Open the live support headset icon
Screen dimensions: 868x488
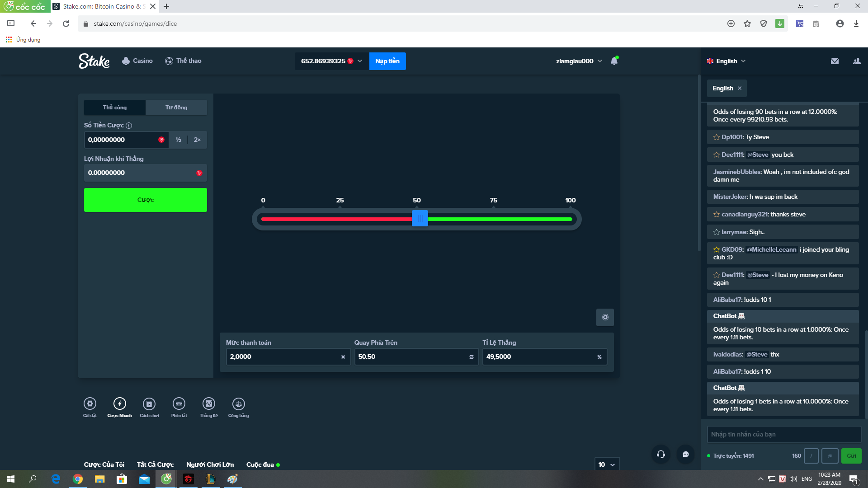coord(660,455)
